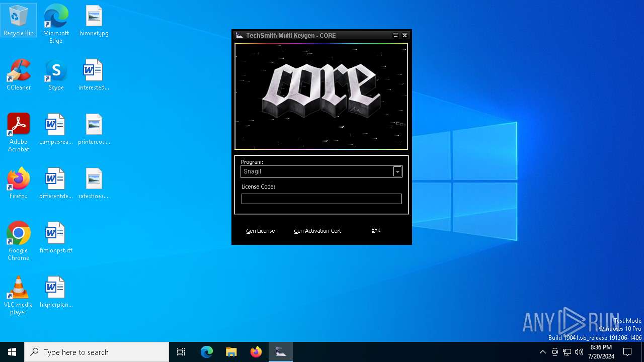Open the taskbar clock showing 8:36 PM
This screenshot has height=362, width=644.
[601, 352]
